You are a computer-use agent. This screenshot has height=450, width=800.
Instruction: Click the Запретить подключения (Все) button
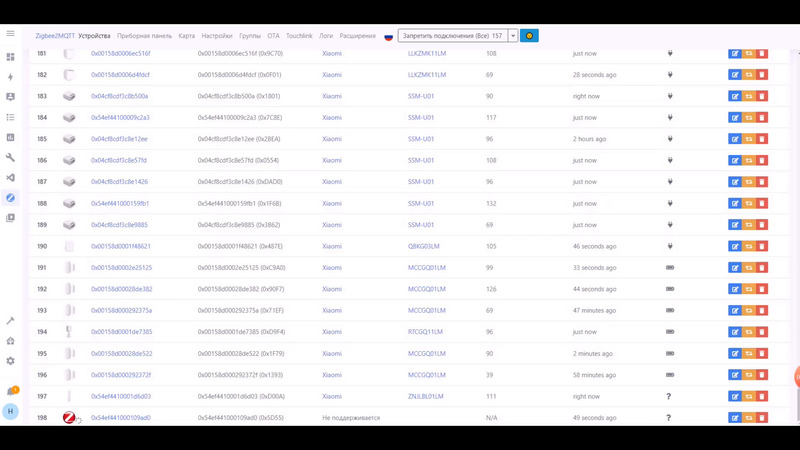(453, 36)
